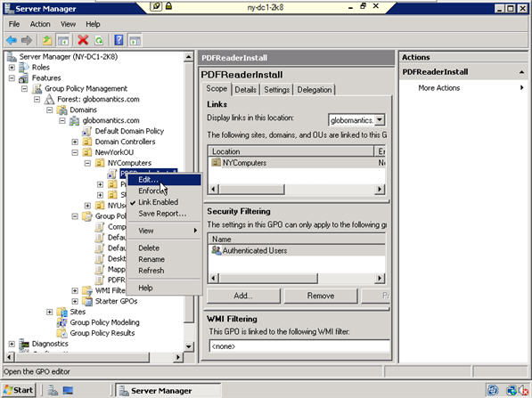This screenshot has height=398, width=532.
Task: Choose Save Report... from the context menu
Action: point(165,214)
